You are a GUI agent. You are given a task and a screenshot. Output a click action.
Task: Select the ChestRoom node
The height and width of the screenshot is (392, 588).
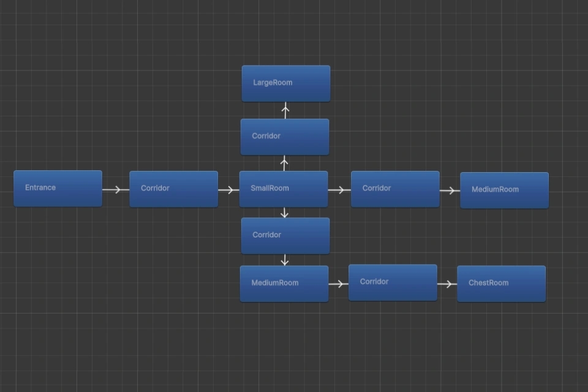(501, 284)
